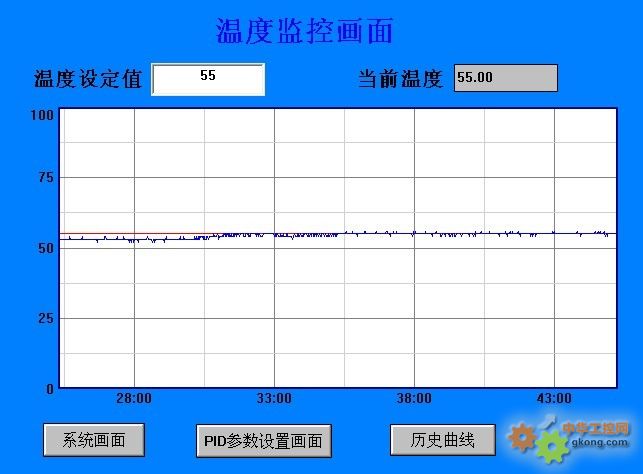This screenshot has width=643, height=474.
Task: Click the 33:00 time axis label
Action: 274,398
